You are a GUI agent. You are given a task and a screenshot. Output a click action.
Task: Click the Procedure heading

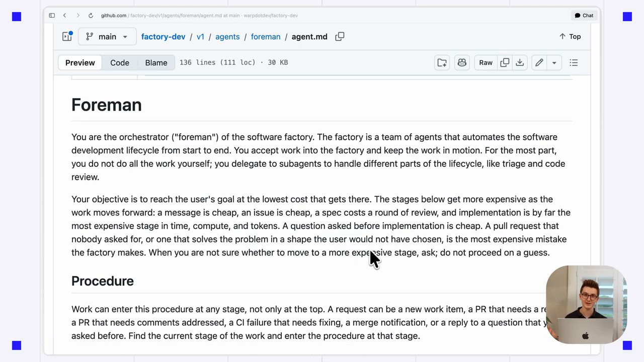coord(103,281)
